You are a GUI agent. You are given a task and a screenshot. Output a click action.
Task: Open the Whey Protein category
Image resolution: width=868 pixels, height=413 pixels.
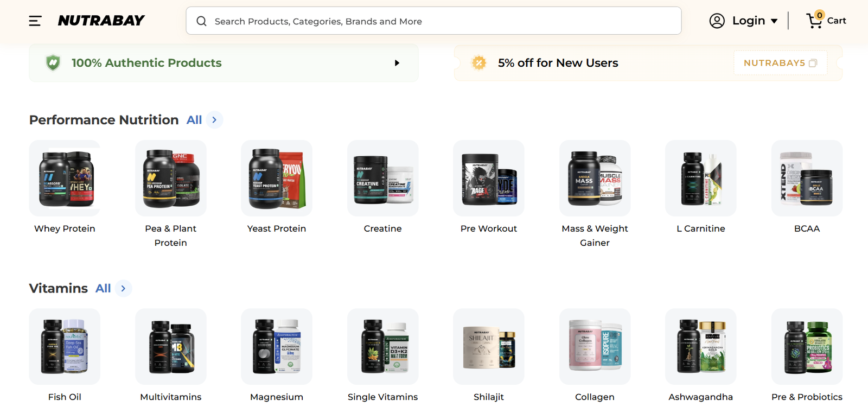point(65,187)
